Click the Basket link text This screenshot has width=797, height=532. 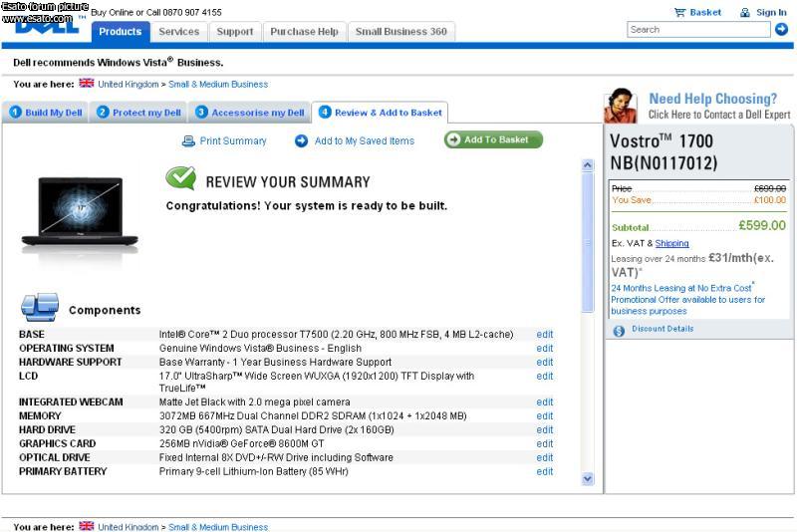coord(705,12)
